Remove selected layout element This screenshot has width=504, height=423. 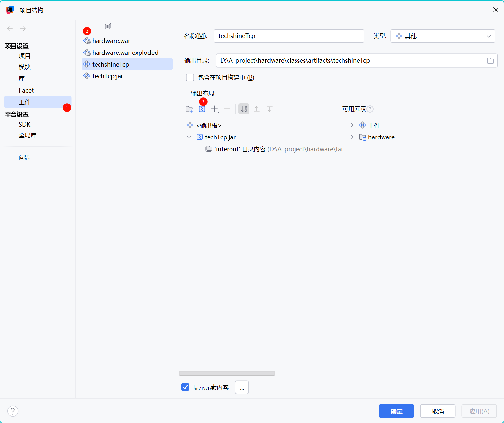tap(228, 109)
